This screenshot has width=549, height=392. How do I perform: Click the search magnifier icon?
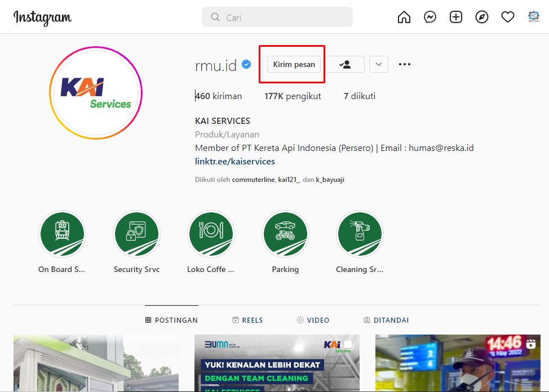click(x=215, y=17)
